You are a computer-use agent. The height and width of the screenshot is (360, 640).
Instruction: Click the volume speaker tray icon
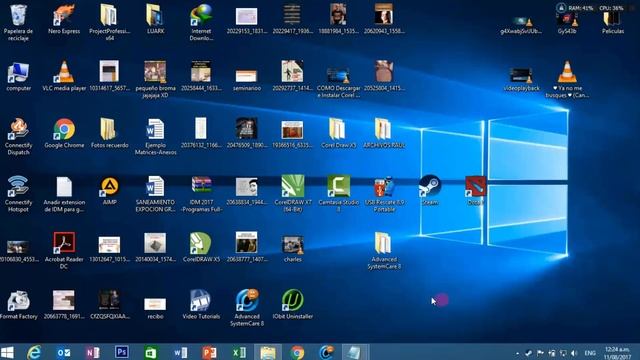pos(574,353)
